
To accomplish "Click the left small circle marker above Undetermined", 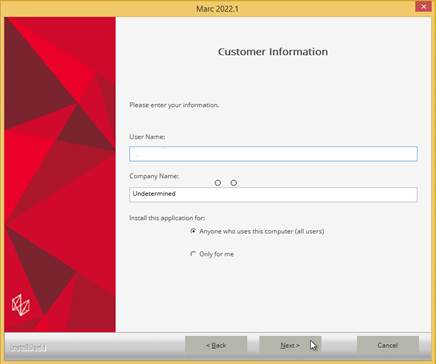I will (218, 183).
